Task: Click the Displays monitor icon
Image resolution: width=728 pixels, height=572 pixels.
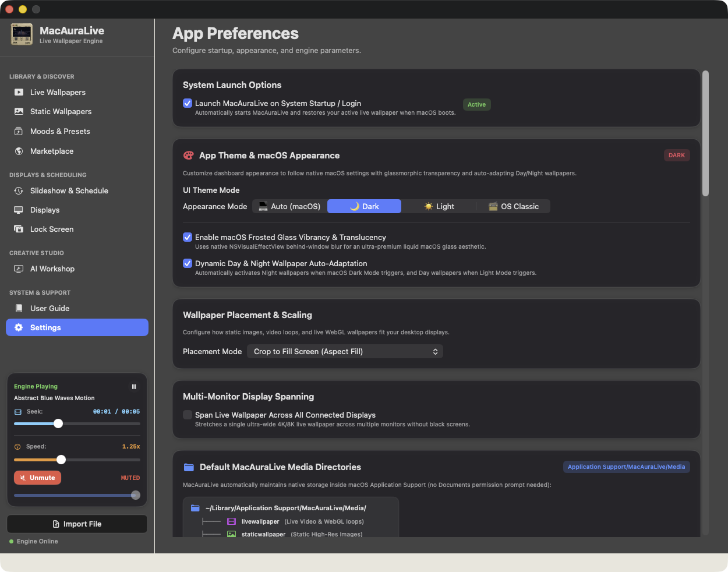Action: [19, 210]
